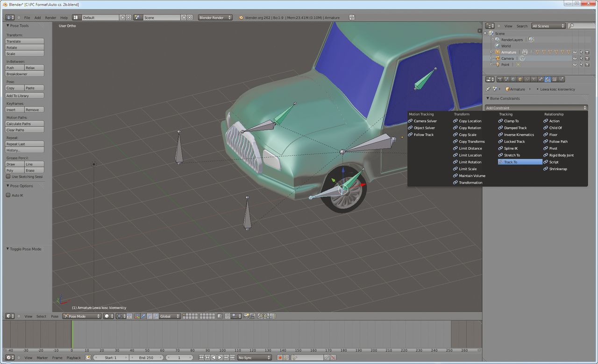Viewport: 598px width, 364px height.
Task: Click the OpenGL render animation clapper icon
Action: pos(252,316)
